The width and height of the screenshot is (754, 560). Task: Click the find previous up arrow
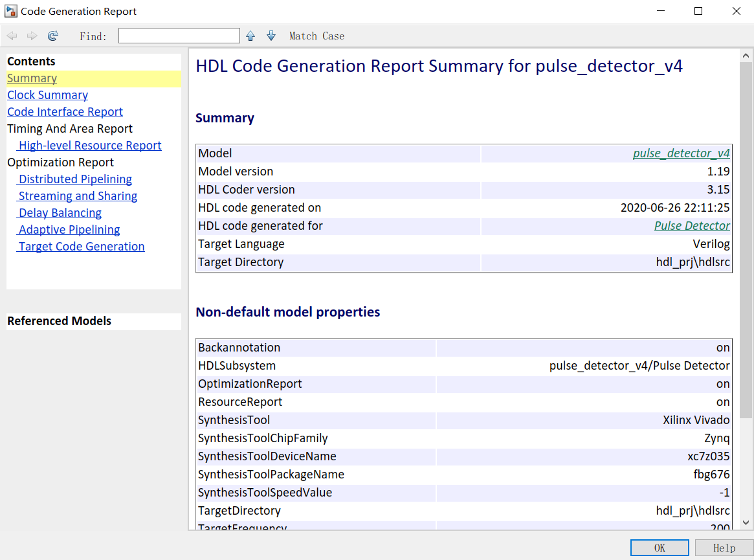(x=250, y=36)
